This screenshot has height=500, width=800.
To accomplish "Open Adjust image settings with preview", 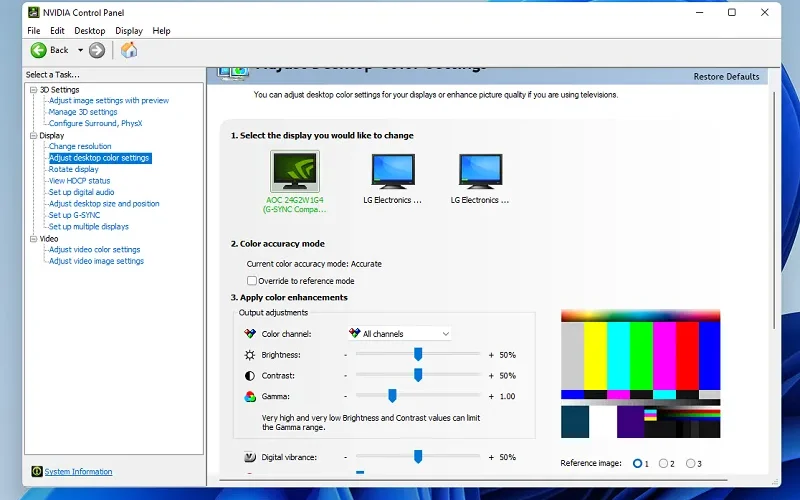I will coord(109,101).
